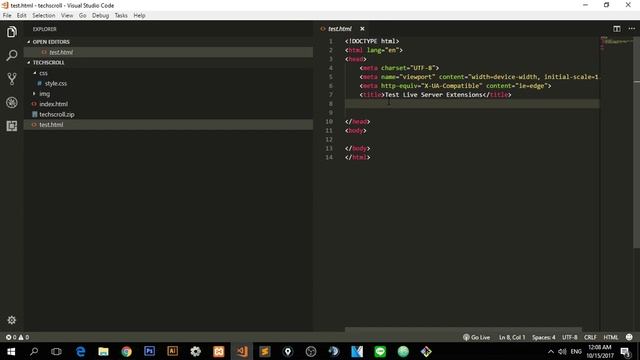Open the Help menu
Viewport: 640px width, 360px height.
[x=139, y=16]
